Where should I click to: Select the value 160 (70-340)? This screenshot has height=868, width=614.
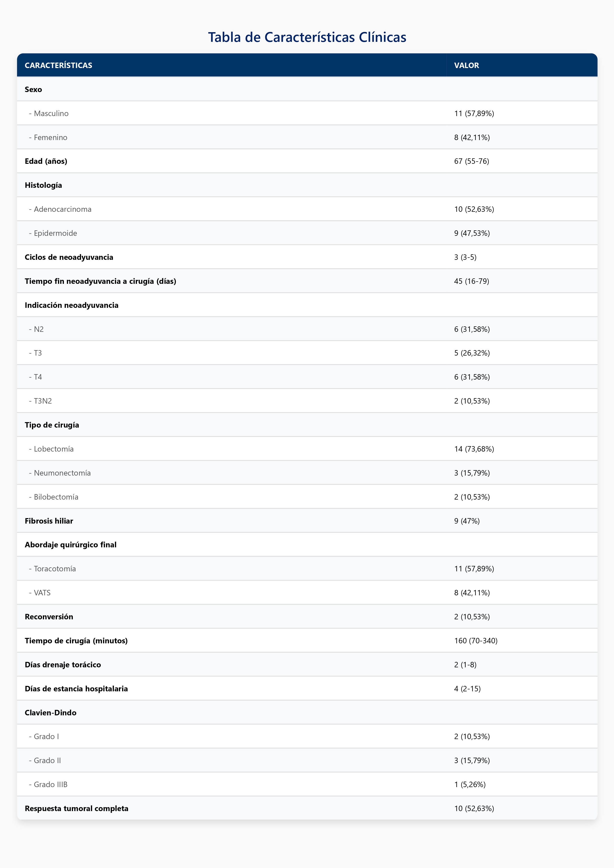476,641
